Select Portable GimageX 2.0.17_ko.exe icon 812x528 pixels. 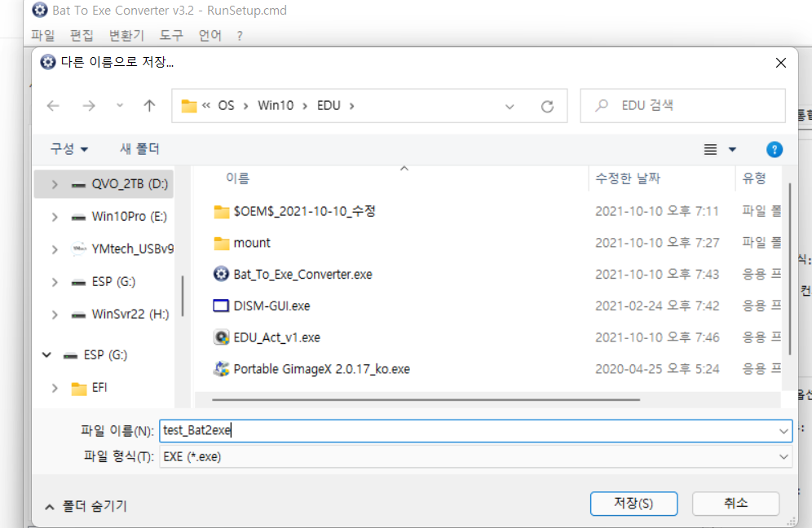(221, 369)
